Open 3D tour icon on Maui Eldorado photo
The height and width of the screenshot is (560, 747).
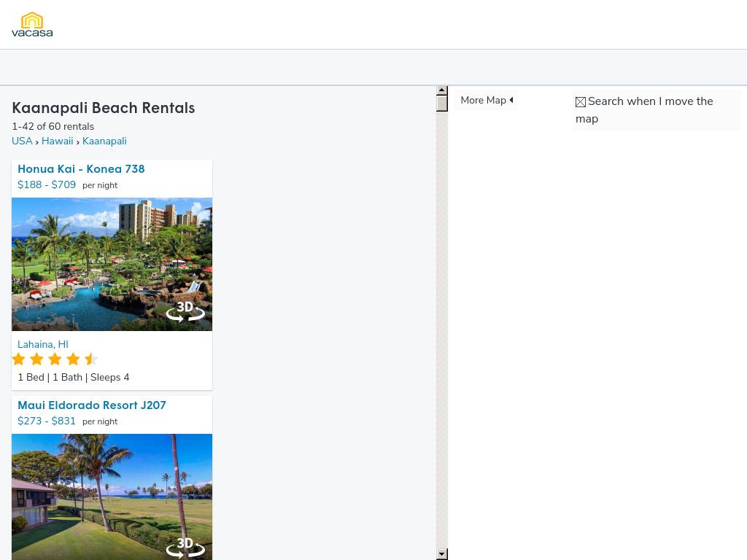[x=185, y=547]
